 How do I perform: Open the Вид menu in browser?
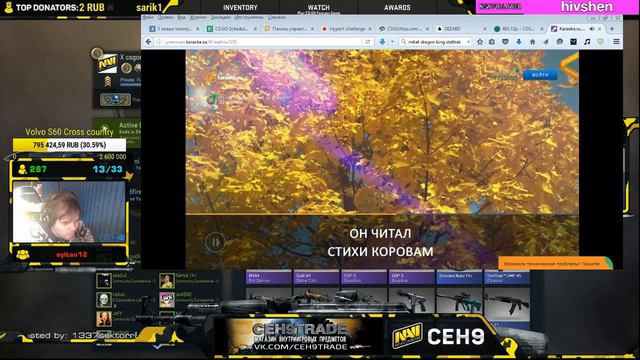(x=181, y=18)
